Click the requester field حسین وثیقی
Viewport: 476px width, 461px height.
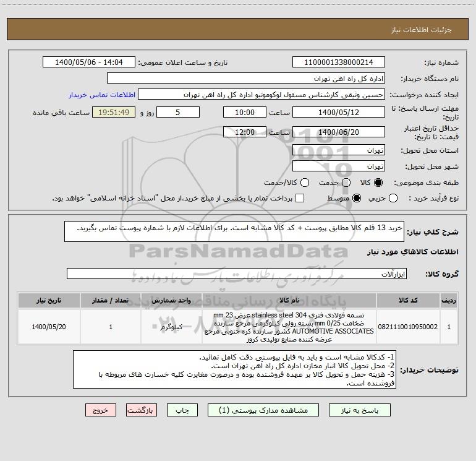click(261, 95)
